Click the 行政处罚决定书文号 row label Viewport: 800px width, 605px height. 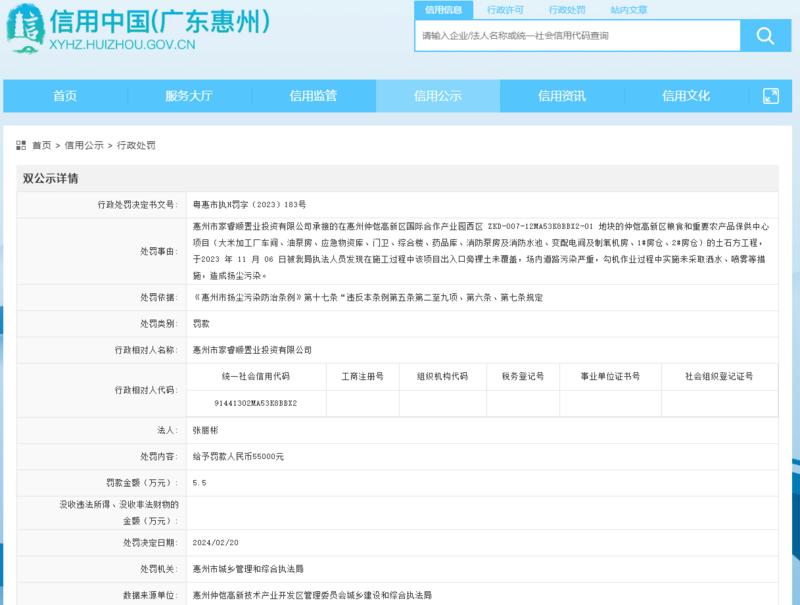point(138,205)
